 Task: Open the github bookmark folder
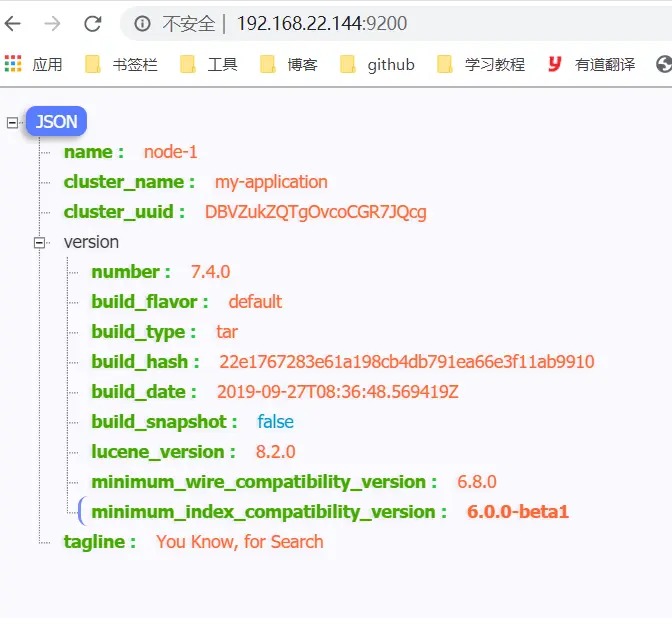click(377, 65)
